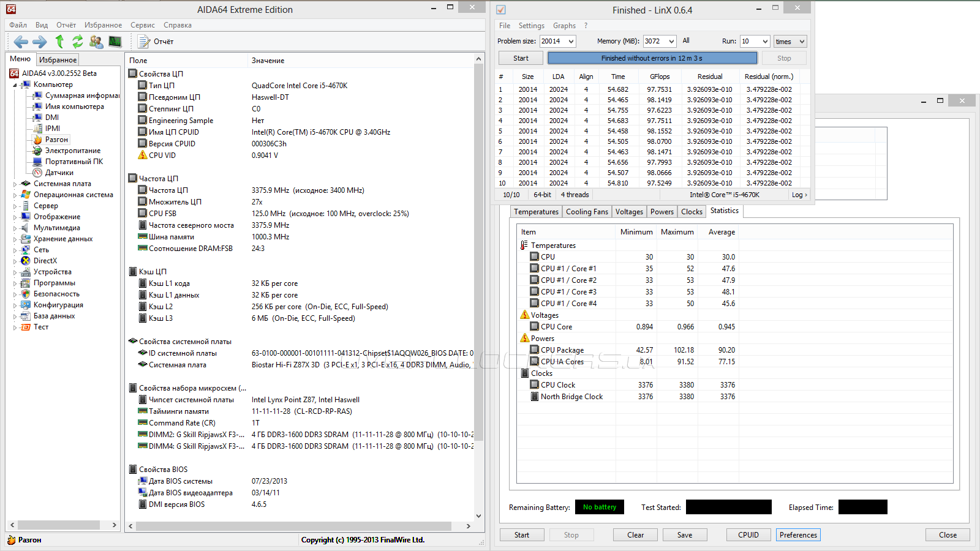This screenshot has height=551, width=980.
Task: Switch to the Temperatures tab
Action: click(536, 212)
